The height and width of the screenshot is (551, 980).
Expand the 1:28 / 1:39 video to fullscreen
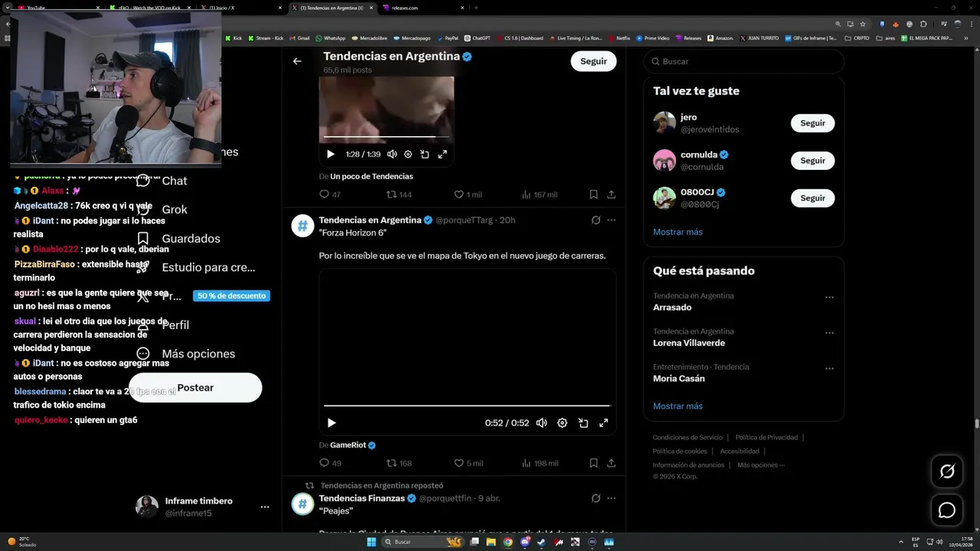[443, 154]
